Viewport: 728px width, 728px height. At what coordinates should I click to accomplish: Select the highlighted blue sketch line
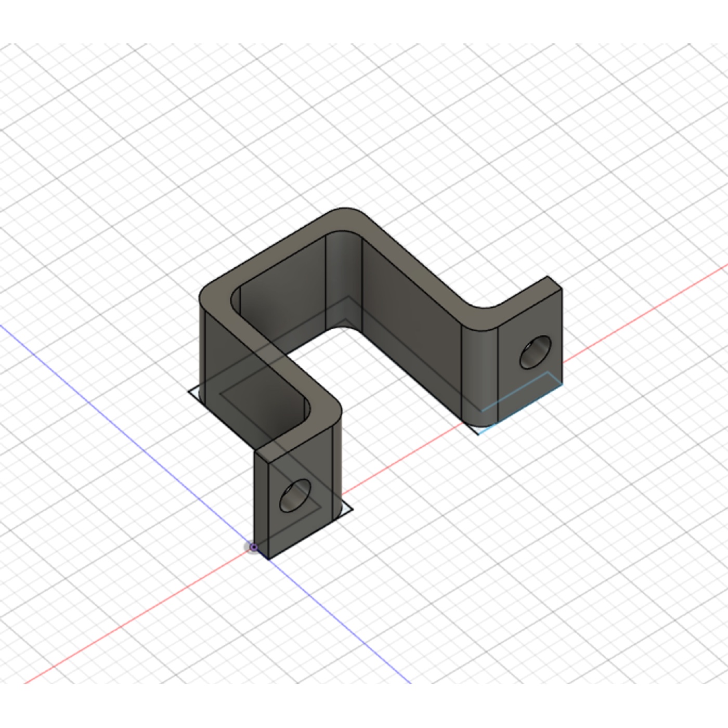[520, 410]
